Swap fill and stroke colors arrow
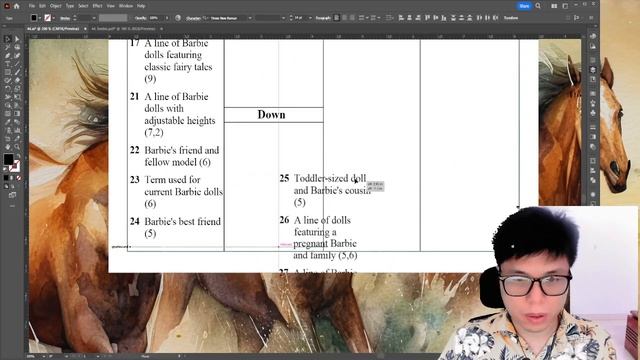Image resolution: width=640 pixels, height=360 pixels. [18, 156]
